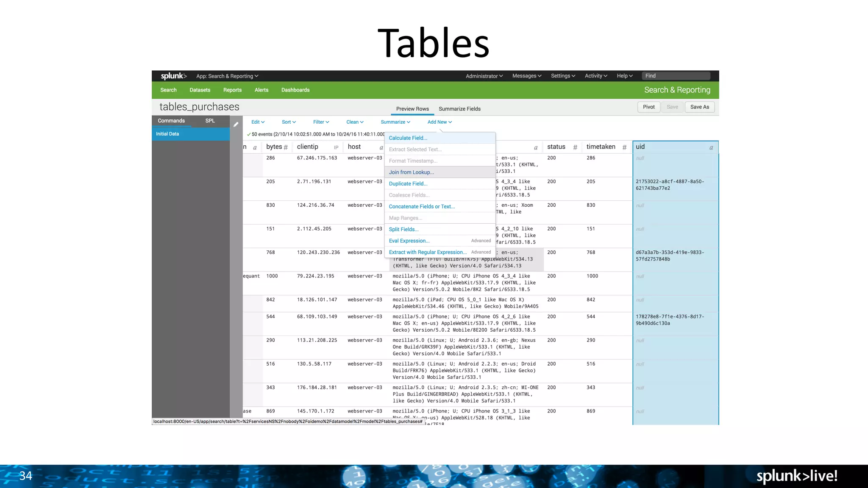The image size is (868, 488).
Task: Click the string type icon beside uid
Action: (711, 147)
